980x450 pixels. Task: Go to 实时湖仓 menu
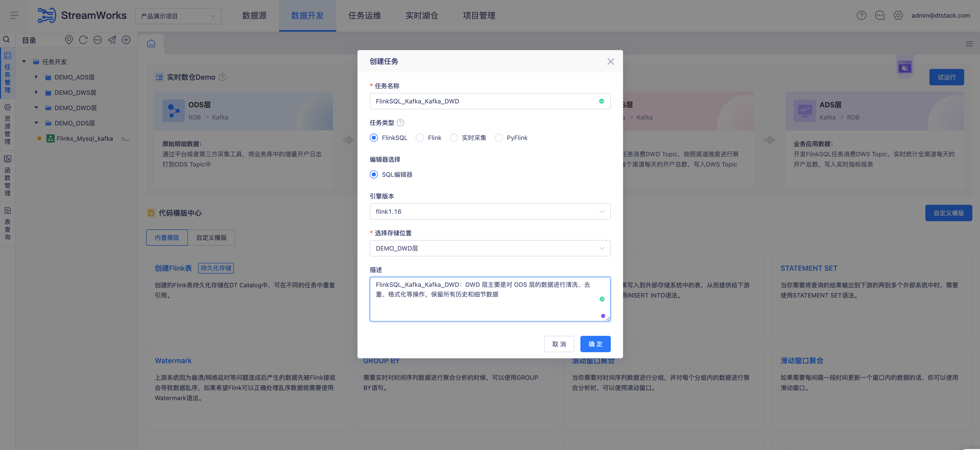pyautogui.click(x=422, y=16)
